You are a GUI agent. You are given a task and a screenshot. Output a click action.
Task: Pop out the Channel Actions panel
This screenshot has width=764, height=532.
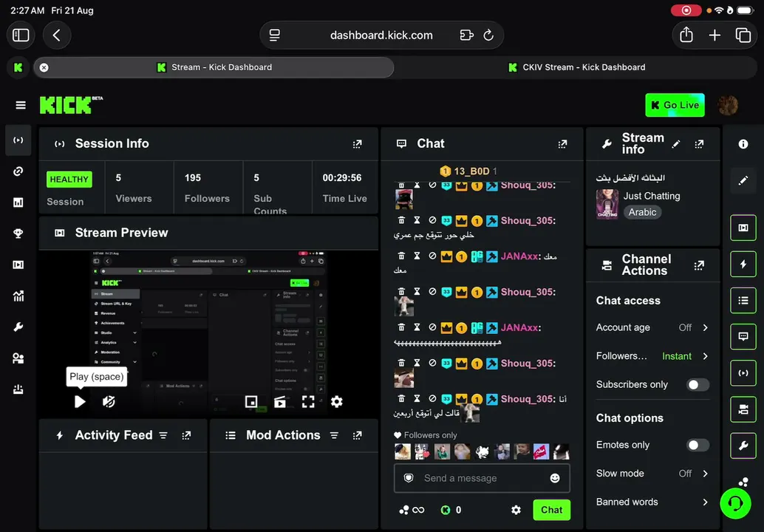coord(699,265)
